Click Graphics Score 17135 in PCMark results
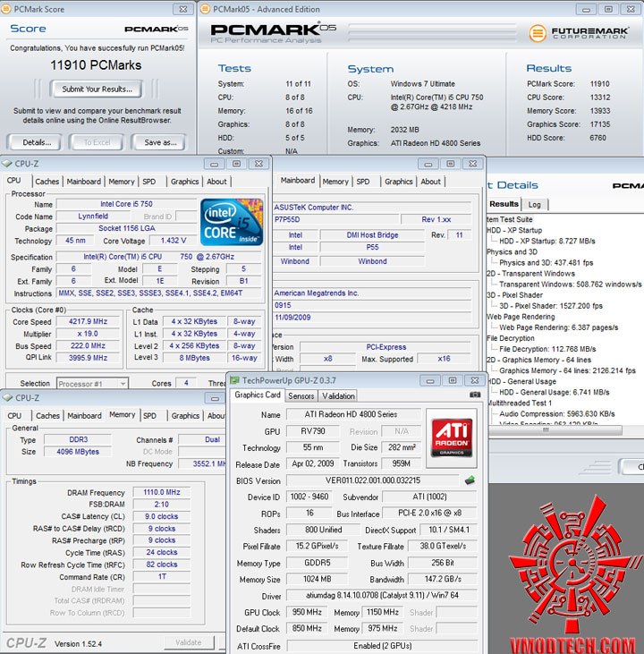 click(569, 124)
